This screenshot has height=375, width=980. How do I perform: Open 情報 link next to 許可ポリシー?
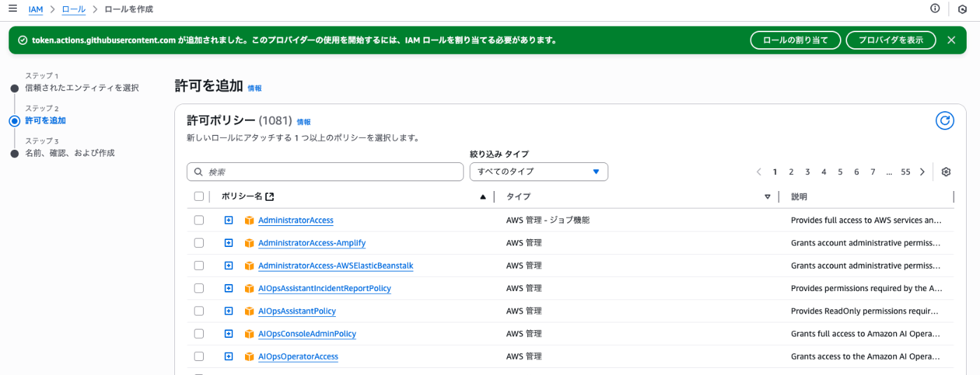click(304, 122)
